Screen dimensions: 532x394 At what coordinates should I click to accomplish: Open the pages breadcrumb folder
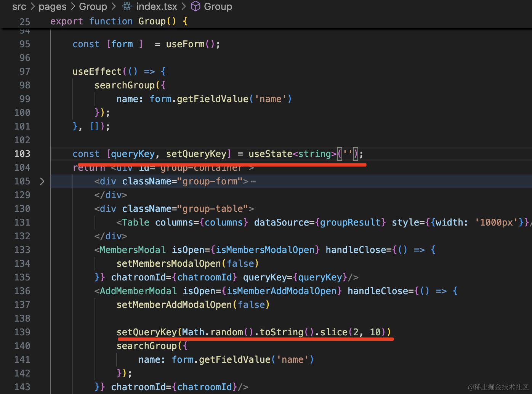click(53, 6)
